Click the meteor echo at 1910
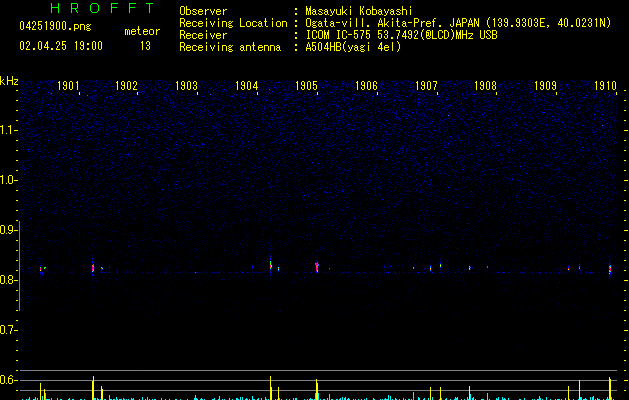Screen dimensions: 629x400 pos(610,269)
